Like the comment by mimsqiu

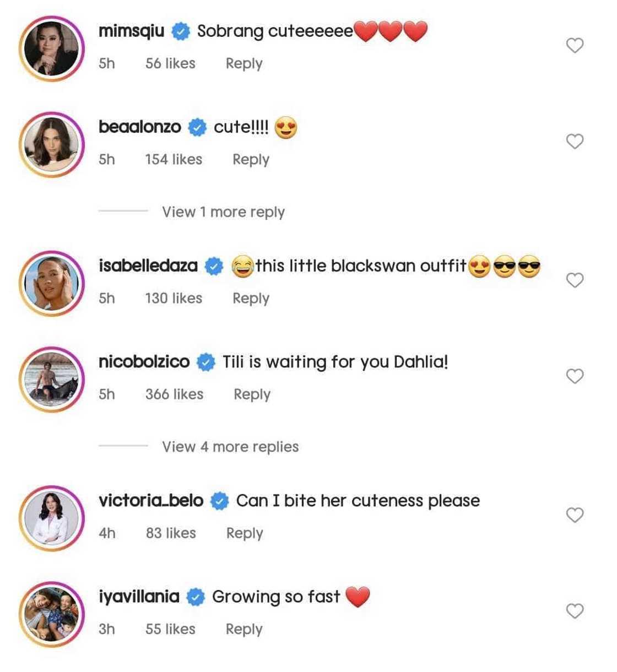click(575, 45)
